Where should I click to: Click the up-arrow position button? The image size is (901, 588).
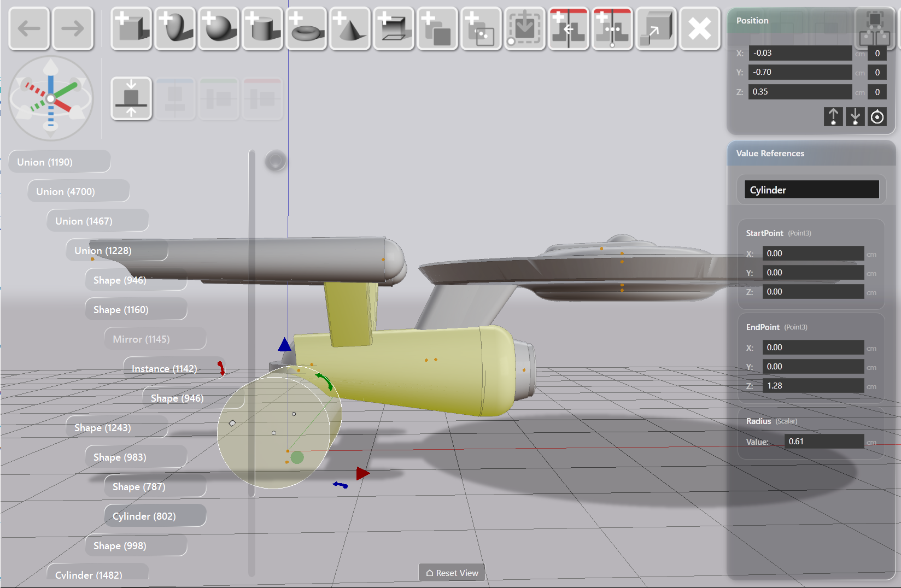point(833,117)
